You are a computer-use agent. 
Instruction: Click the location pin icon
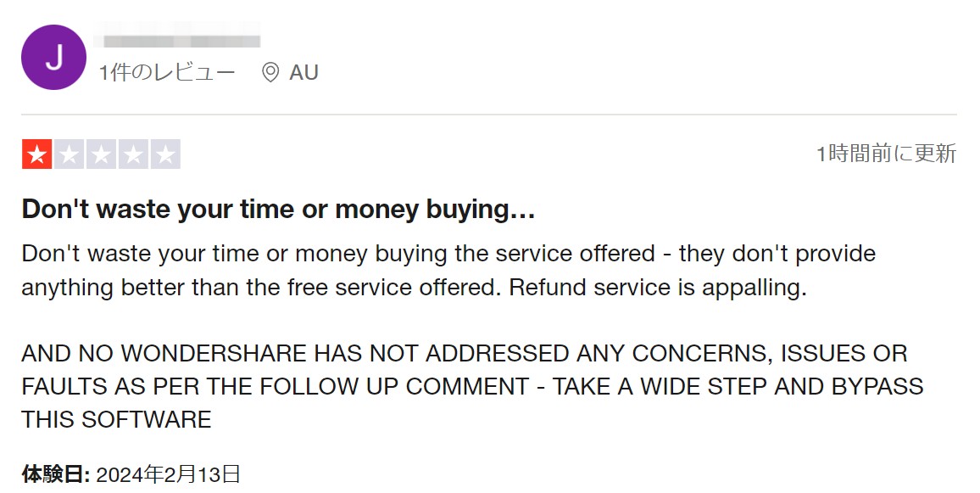270,73
